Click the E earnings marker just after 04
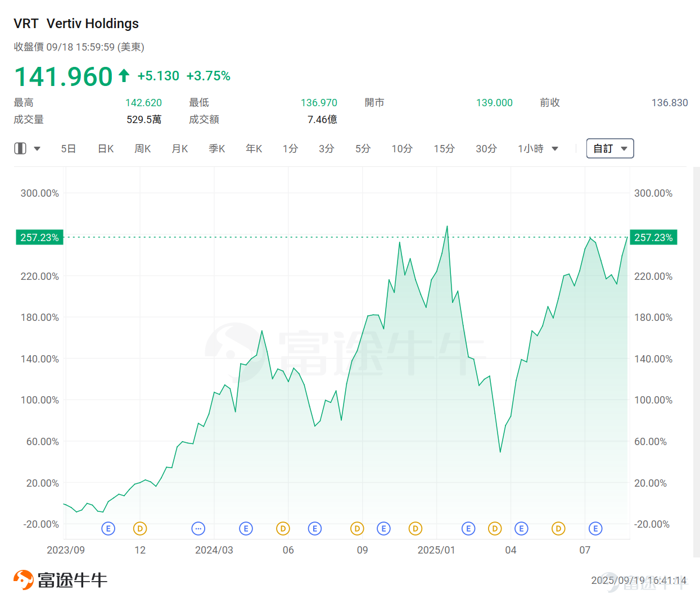 coord(521,529)
